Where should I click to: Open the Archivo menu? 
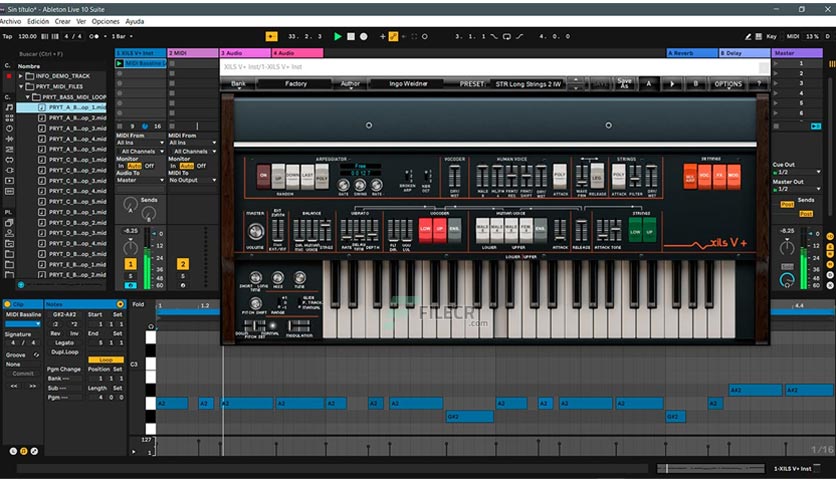(11, 21)
